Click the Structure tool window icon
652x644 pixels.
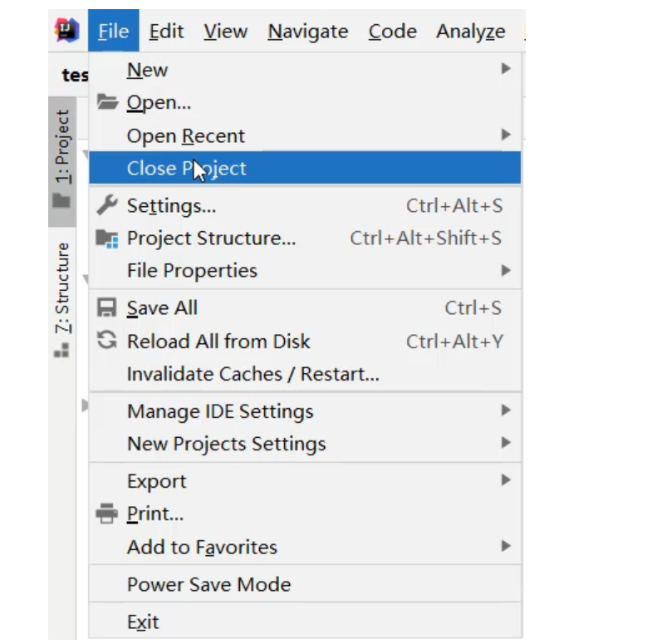pos(61,351)
